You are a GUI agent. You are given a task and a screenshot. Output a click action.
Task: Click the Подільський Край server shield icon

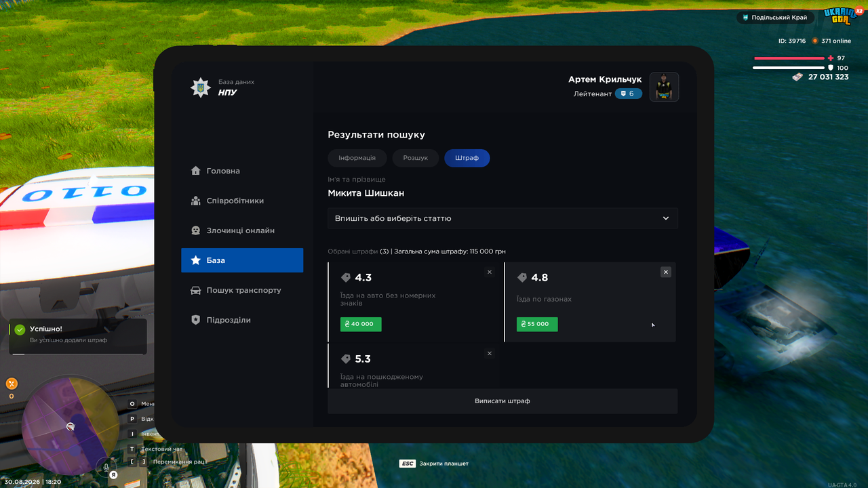point(745,18)
